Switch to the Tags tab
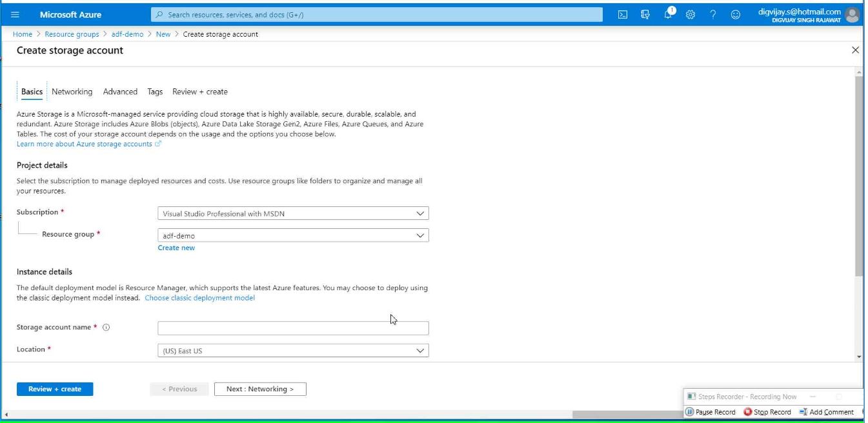Viewport: 868px width, 423px height. coord(155,92)
